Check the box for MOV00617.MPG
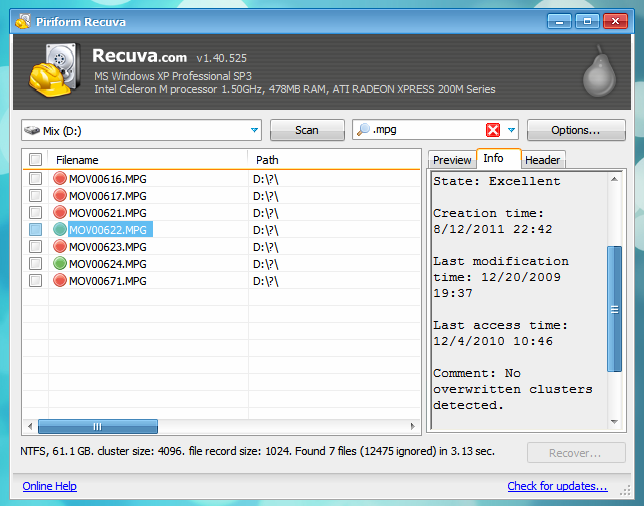Screen dimensions: 644x506 coord(35,196)
